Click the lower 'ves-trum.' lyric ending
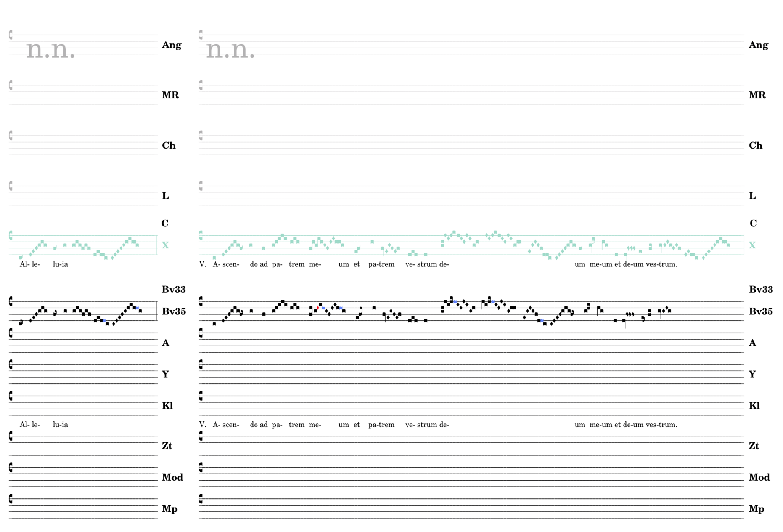Viewport: 783px width, 532px height. point(661,425)
